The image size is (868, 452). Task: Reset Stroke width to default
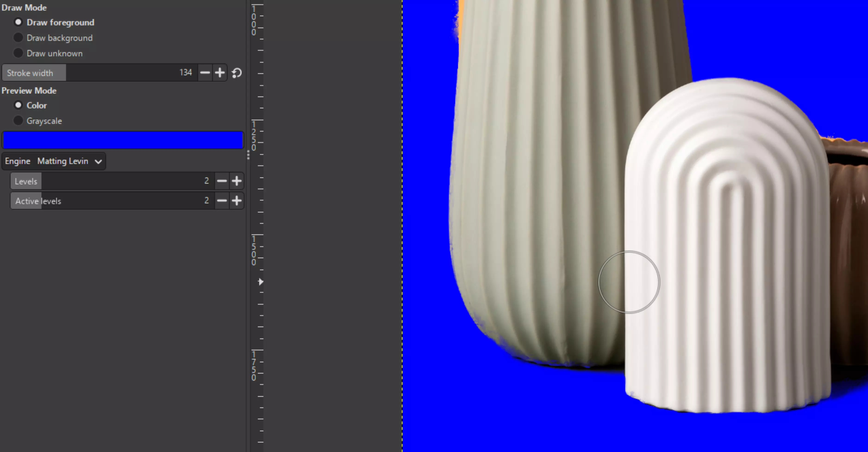(x=237, y=73)
